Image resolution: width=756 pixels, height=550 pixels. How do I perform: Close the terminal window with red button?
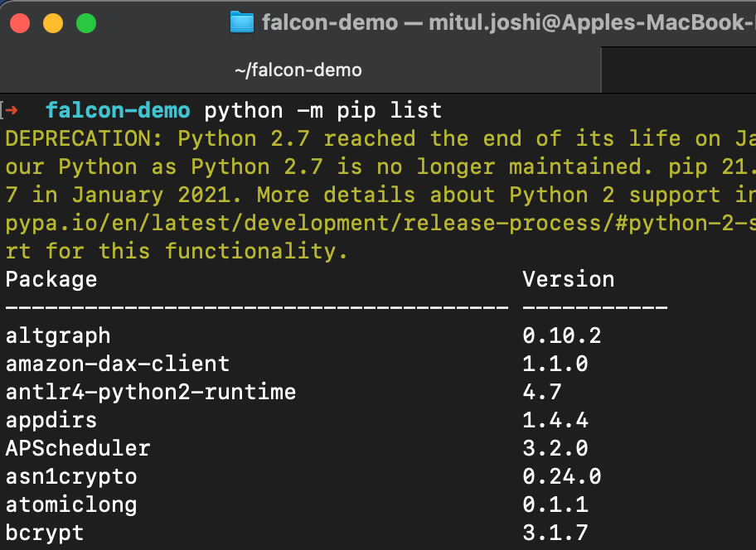pos(20,23)
